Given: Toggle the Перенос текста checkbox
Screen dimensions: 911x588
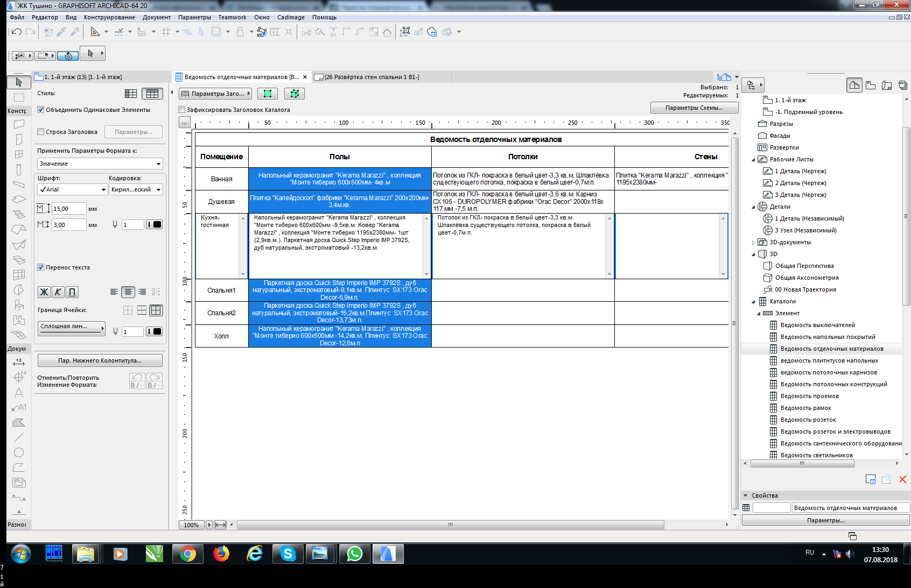Looking at the screenshot, I should pyautogui.click(x=40, y=267).
